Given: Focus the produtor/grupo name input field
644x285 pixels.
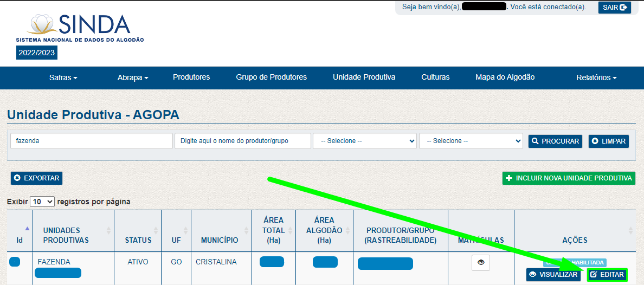Looking at the screenshot, I should (x=242, y=141).
